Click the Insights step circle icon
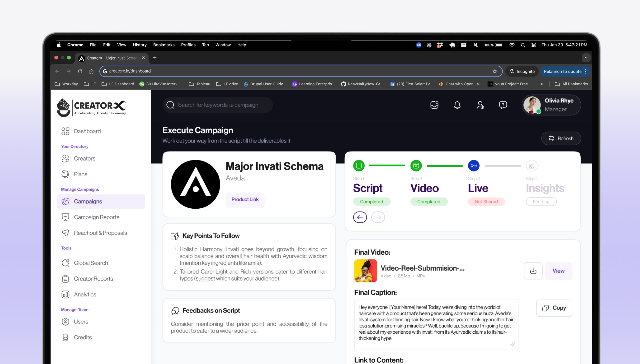The width and height of the screenshot is (640, 364). [x=532, y=166]
